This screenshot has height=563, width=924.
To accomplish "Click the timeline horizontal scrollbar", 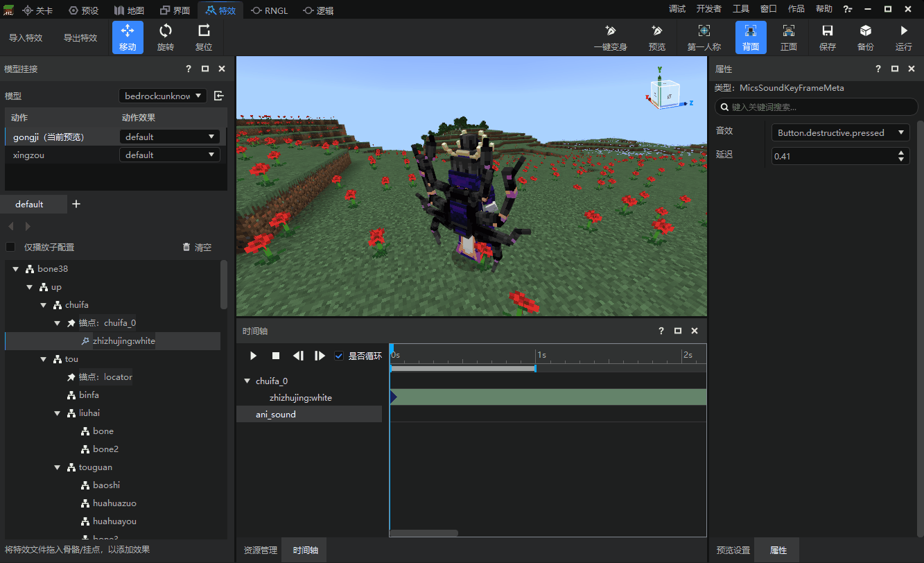I will click(424, 533).
